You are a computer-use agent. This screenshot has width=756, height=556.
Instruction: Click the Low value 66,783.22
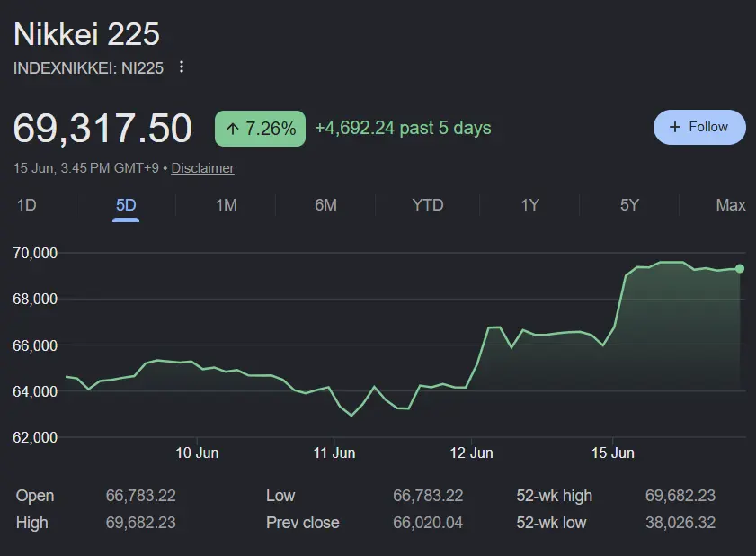[428, 496]
